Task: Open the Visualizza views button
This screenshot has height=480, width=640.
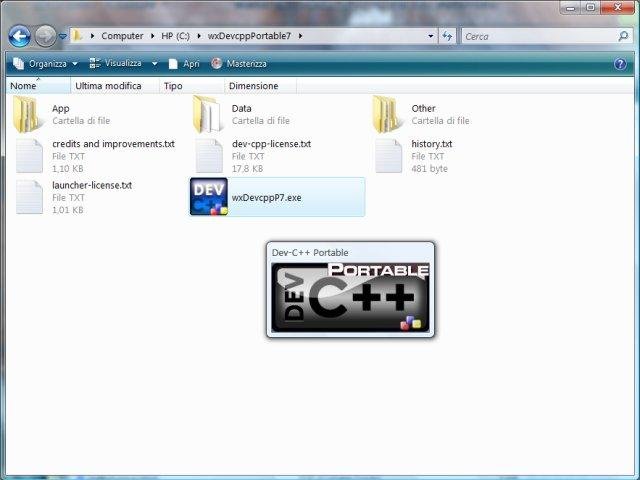Action: [x=116, y=63]
